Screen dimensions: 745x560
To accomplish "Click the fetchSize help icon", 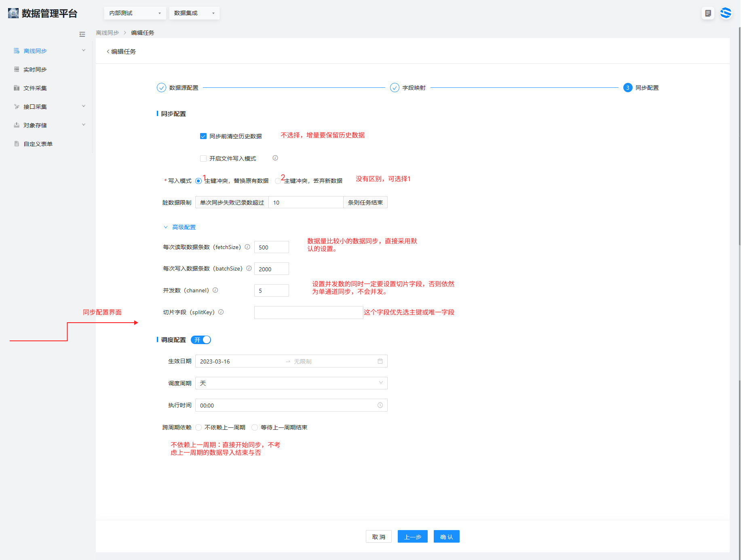I will click(247, 247).
